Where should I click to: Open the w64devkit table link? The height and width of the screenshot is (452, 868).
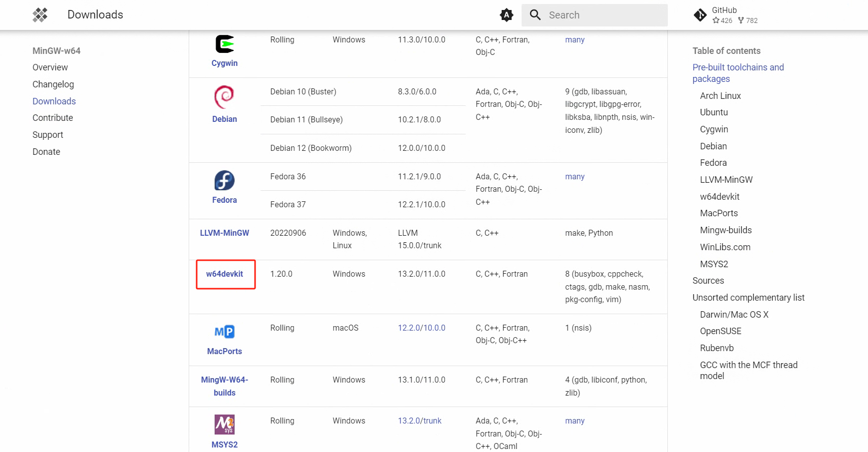click(225, 274)
